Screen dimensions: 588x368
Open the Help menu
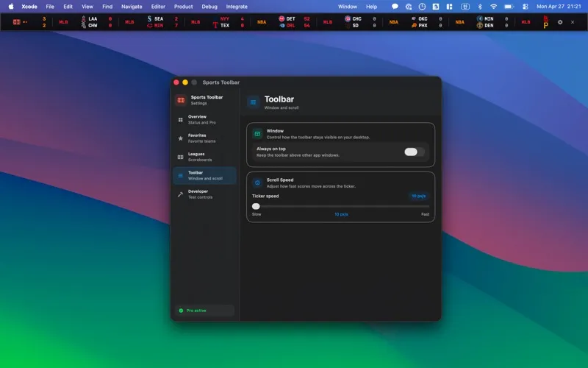click(372, 7)
